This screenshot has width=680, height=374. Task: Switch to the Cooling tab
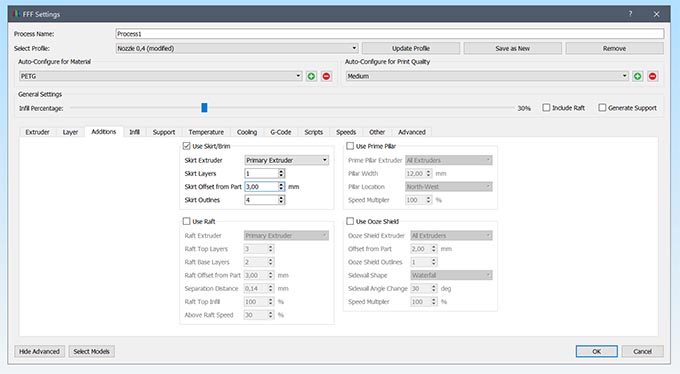click(247, 132)
